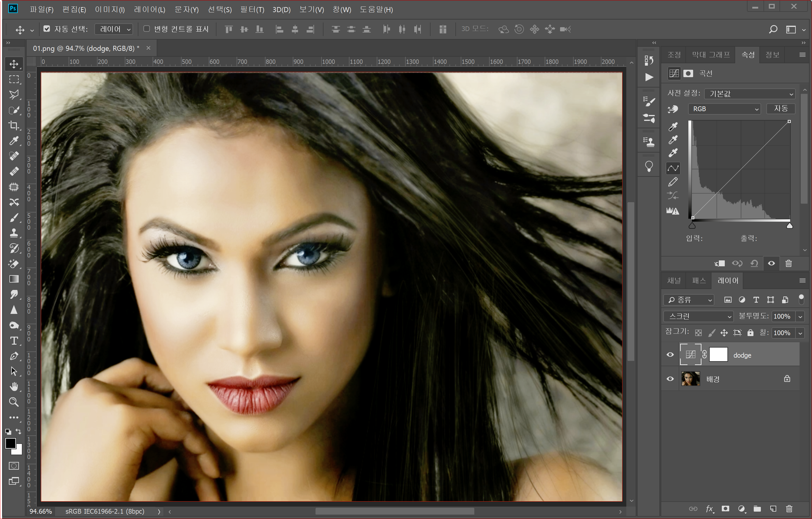Uncheck the 자동 선택 checkbox
This screenshot has width=812, height=519.
point(47,29)
